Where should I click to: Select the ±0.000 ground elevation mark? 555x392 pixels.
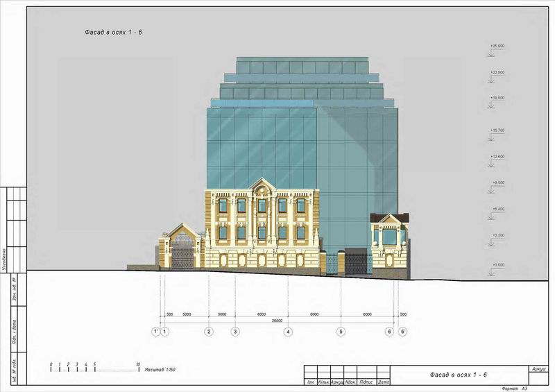point(497,265)
